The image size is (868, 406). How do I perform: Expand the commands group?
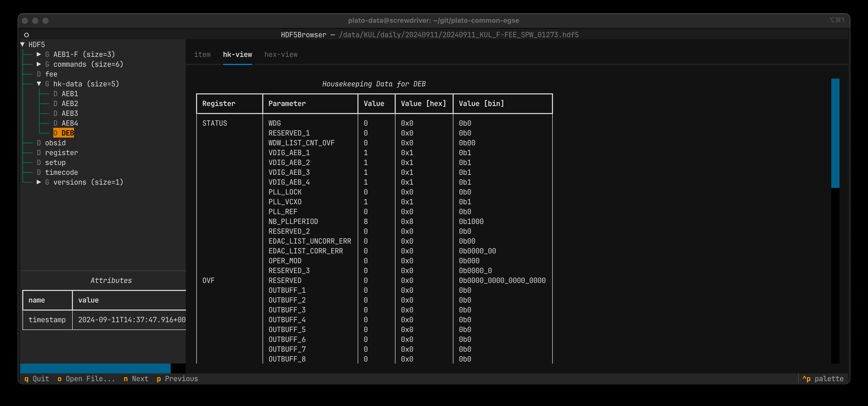(x=39, y=64)
